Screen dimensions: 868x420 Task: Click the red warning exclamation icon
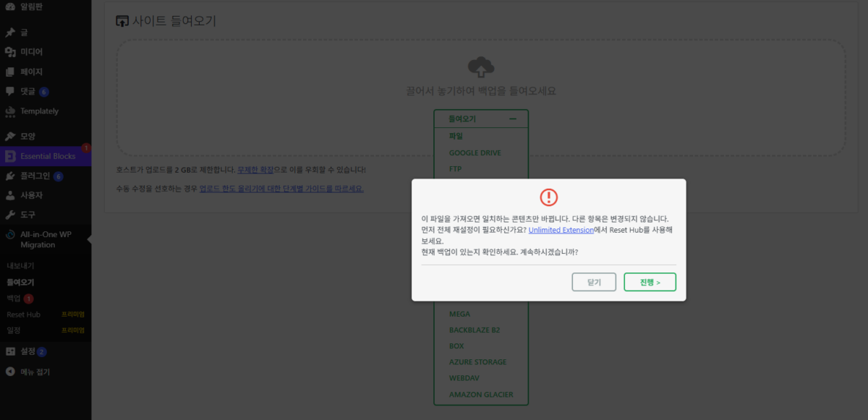549,197
